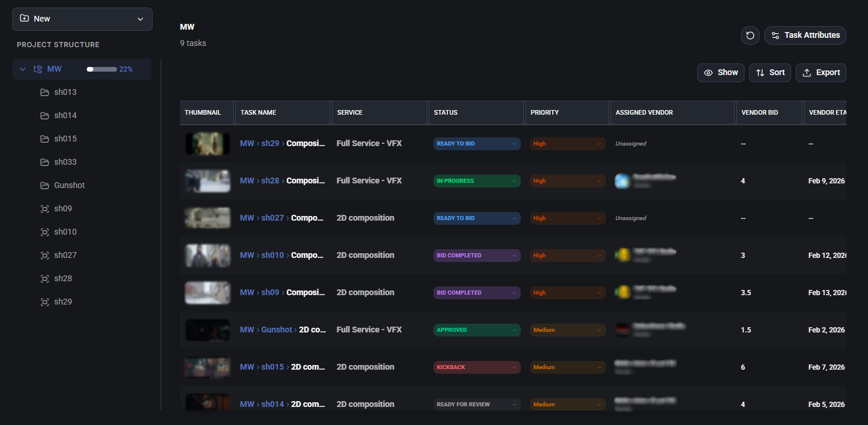Click the MW project hierarchy icon
Screen dimensions: 868x425
38,69
